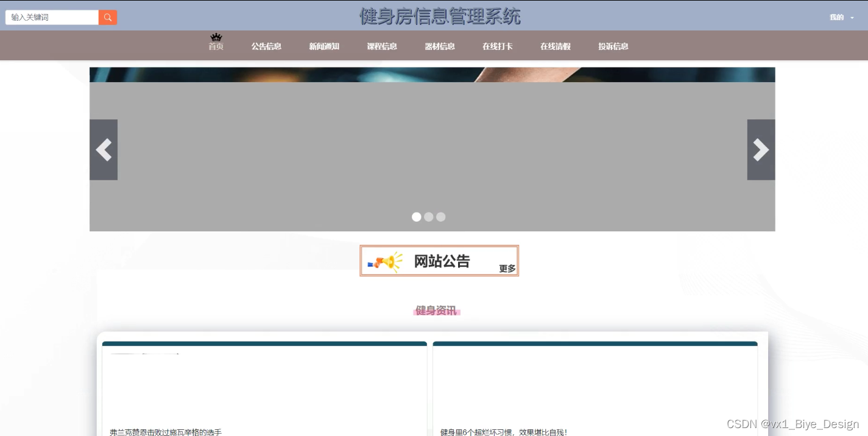Show next carousel slide with right arrow
Image resolution: width=868 pixels, height=436 pixels.
click(761, 150)
